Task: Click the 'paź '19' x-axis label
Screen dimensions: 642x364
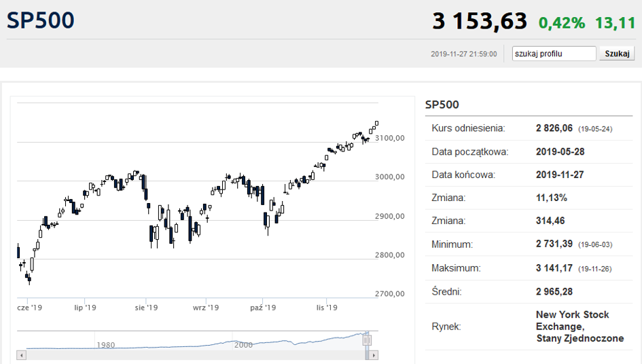Action: tap(263, 308)
